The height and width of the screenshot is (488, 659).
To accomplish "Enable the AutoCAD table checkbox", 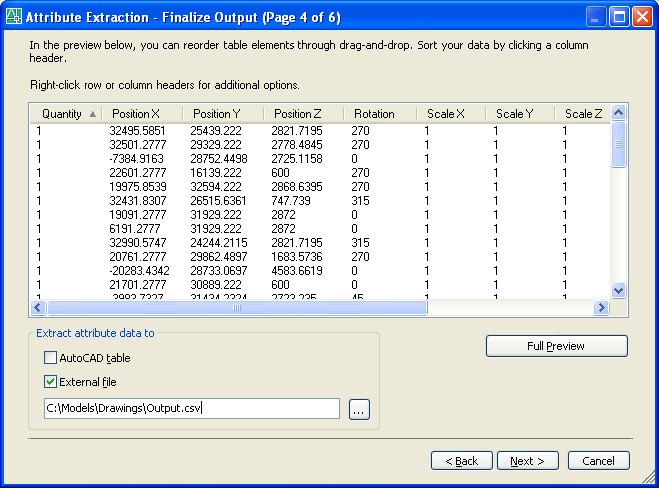I will click(50, 358).
